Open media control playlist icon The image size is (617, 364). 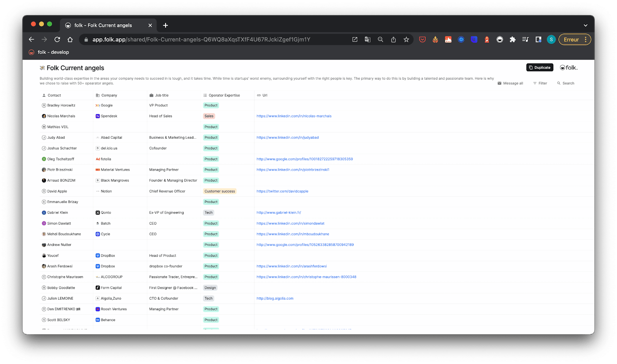(x=525, y=39)
